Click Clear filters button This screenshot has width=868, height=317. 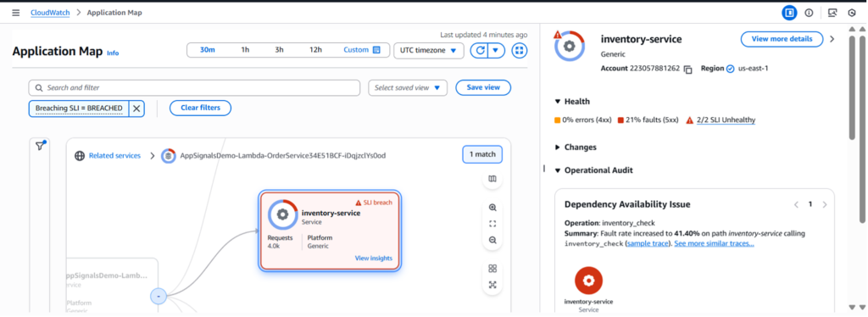(200, 108)
